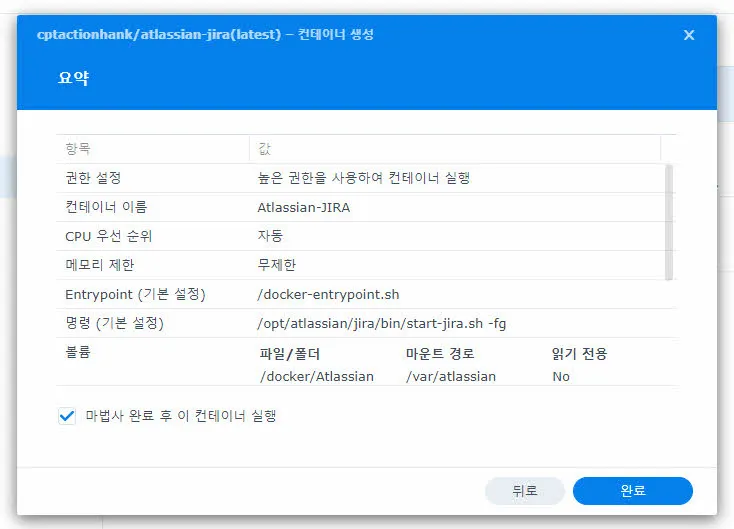Select the 컨테이너 이름 row label

[106, 207]
